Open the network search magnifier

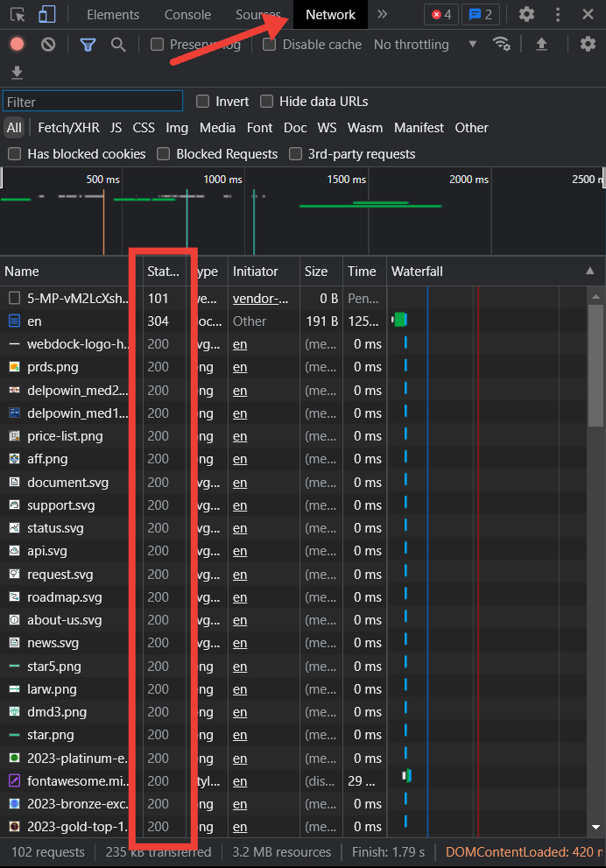116,45
